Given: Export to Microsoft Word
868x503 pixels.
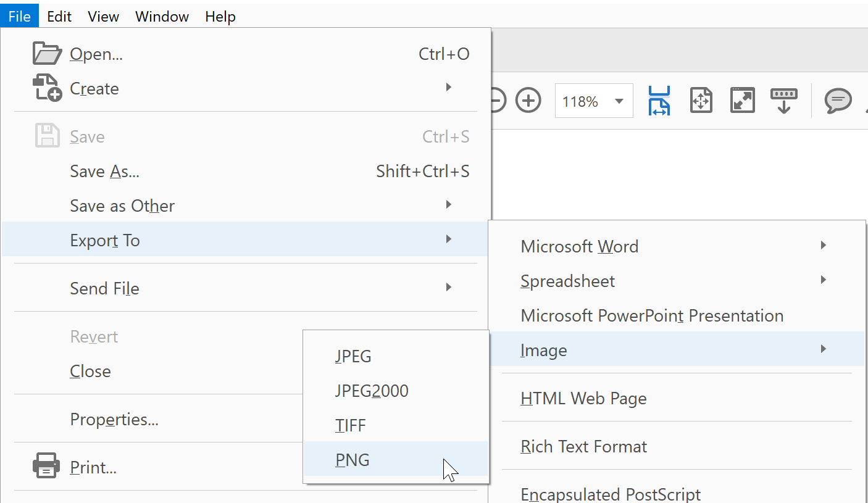Looking at the screenshot, I should [x=677, y=246].
